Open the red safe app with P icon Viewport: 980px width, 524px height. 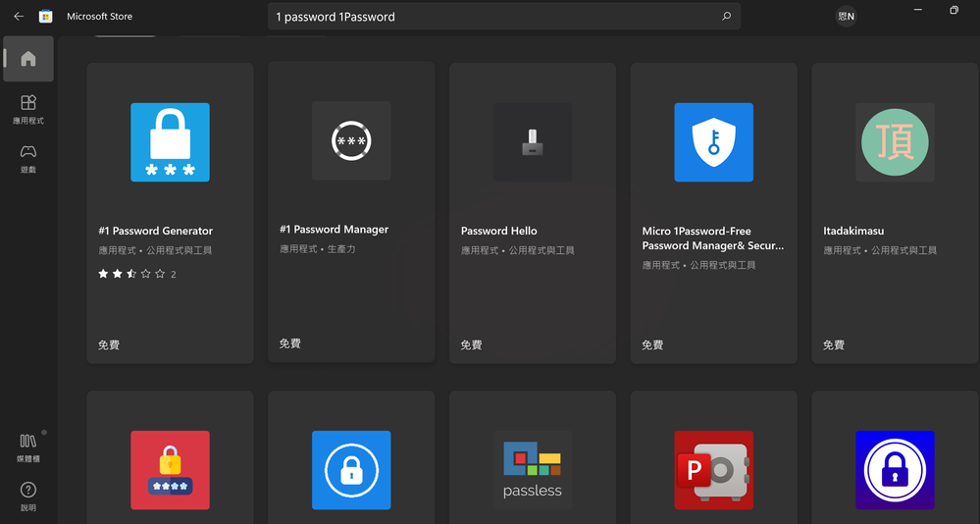point(713,470)
